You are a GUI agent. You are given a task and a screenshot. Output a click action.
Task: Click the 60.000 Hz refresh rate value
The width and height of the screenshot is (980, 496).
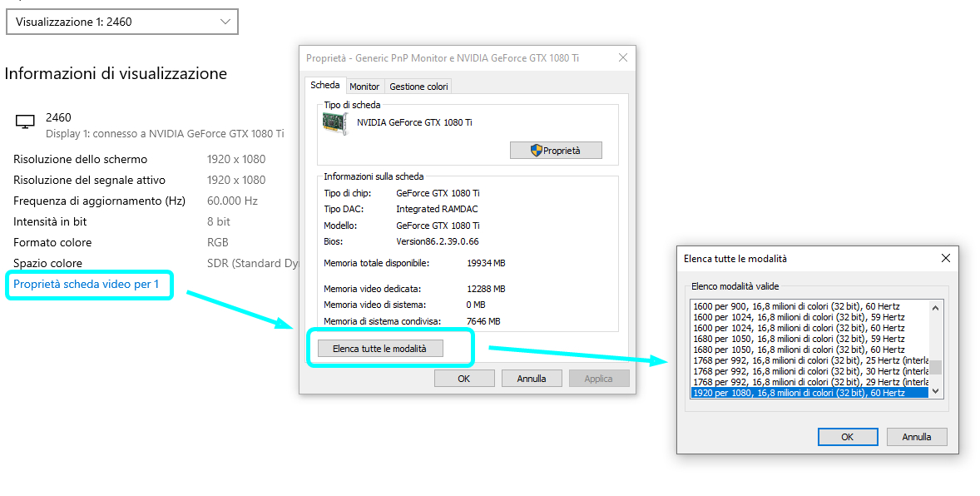(232, 201)
